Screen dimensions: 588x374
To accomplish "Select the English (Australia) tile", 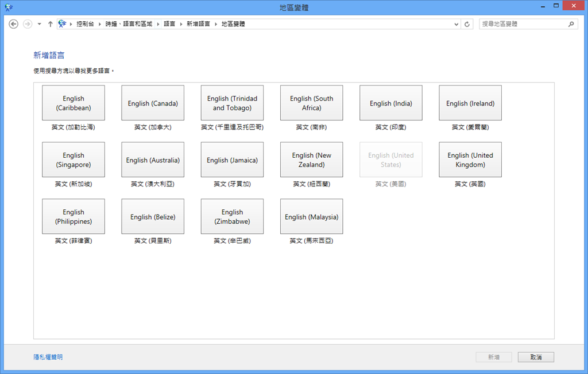I will click(153, 159).
